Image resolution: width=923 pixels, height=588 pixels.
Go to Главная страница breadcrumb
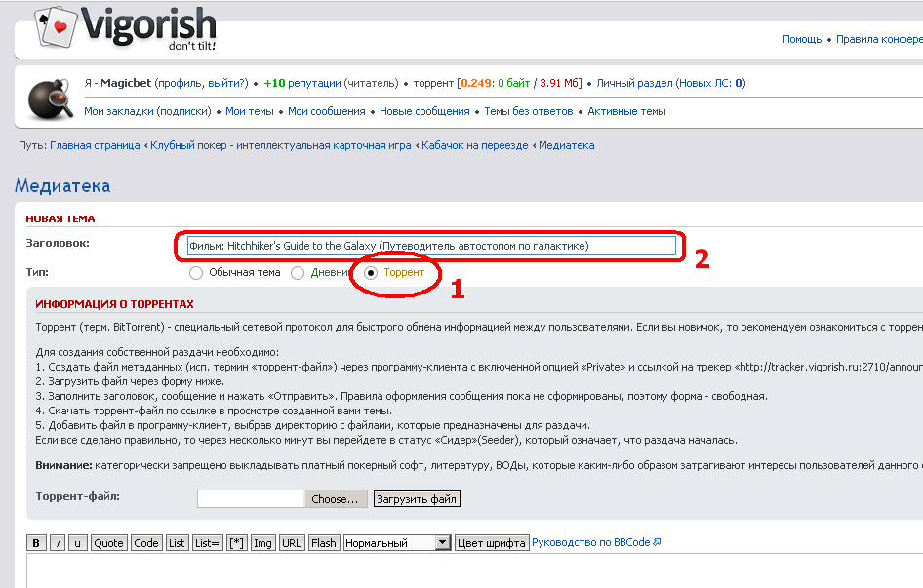(x=95, y=145)
